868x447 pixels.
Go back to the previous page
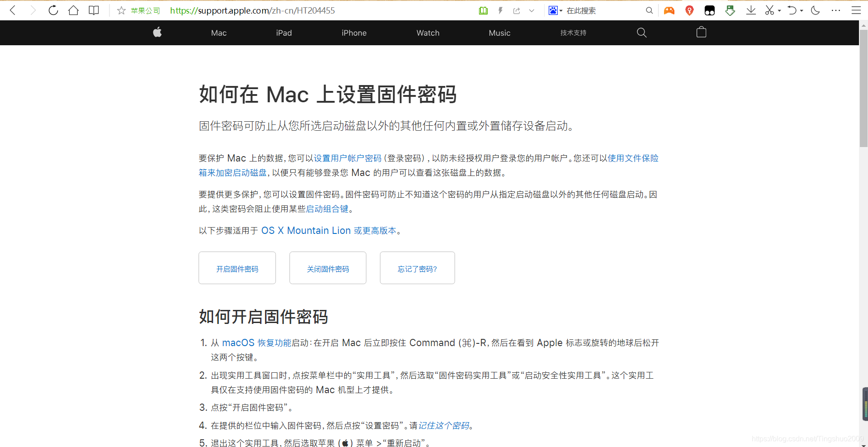click(x=13, y=10)
